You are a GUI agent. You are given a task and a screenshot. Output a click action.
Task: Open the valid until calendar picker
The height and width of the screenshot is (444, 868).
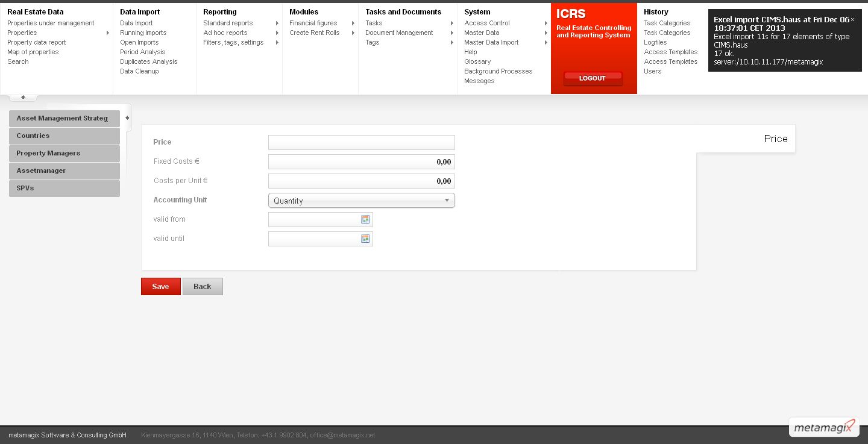coord(365,239)
